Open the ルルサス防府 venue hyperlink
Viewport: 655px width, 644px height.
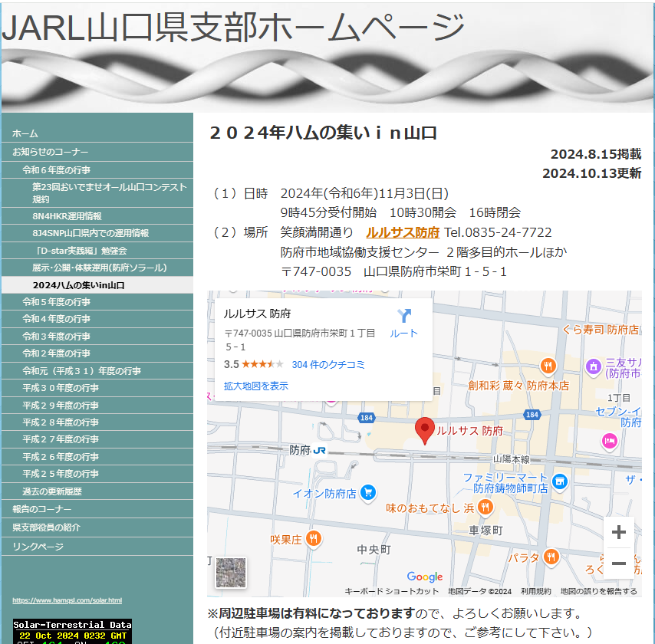[x=403, y=232]
